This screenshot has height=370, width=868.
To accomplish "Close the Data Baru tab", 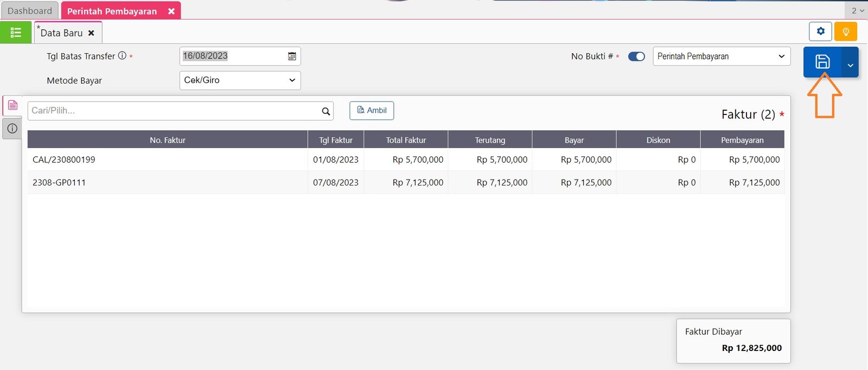I will (91, 33).
